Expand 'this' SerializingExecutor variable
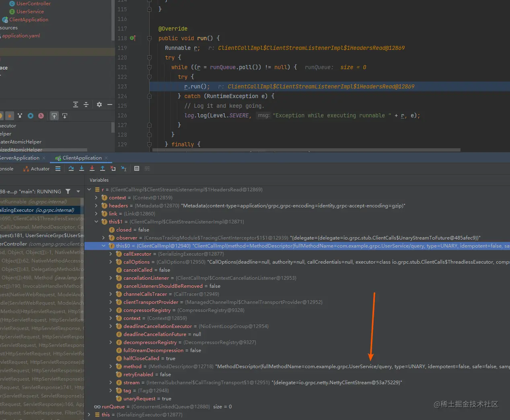510x420 pixels. [89, 415]
